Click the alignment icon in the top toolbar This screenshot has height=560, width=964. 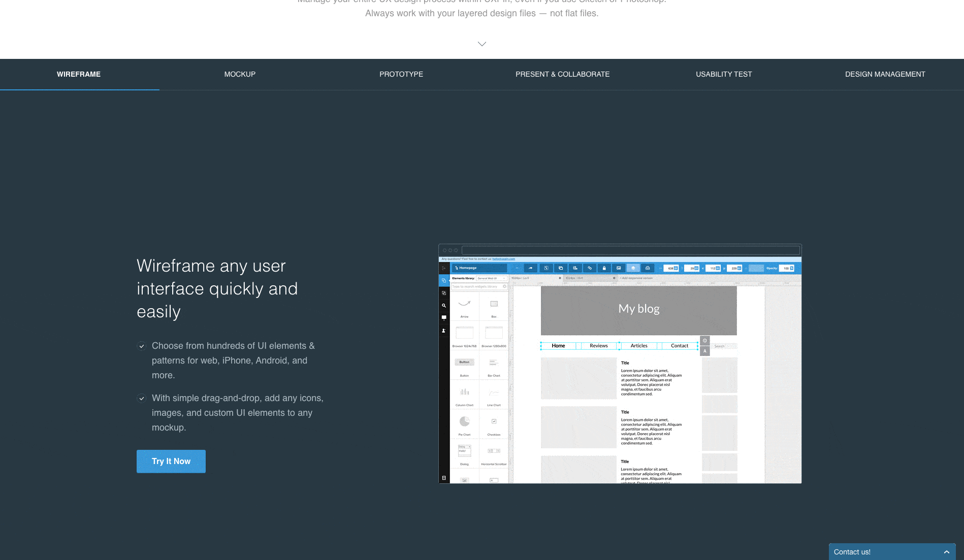click(575, 268)
